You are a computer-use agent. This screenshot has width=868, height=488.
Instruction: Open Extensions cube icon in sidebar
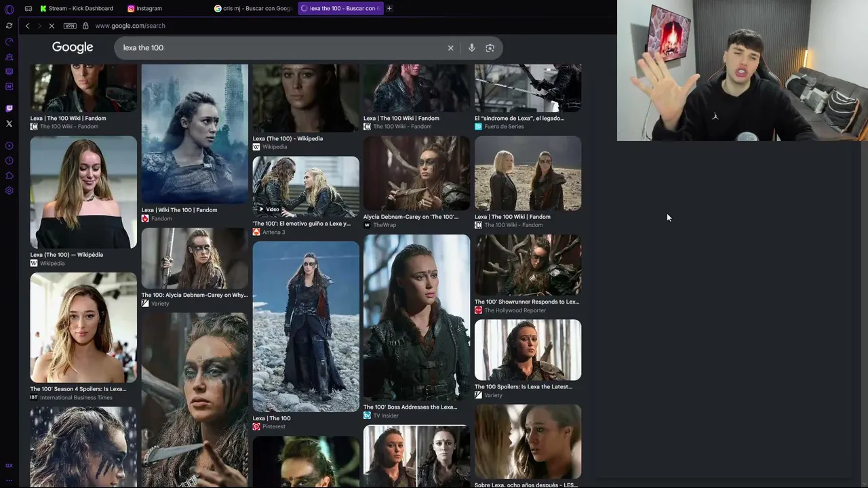click(x=9, y=176)
